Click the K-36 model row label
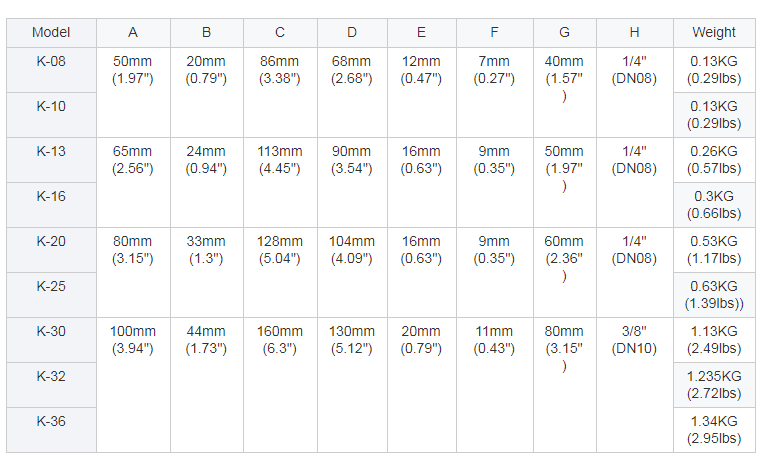 point(51,421)
